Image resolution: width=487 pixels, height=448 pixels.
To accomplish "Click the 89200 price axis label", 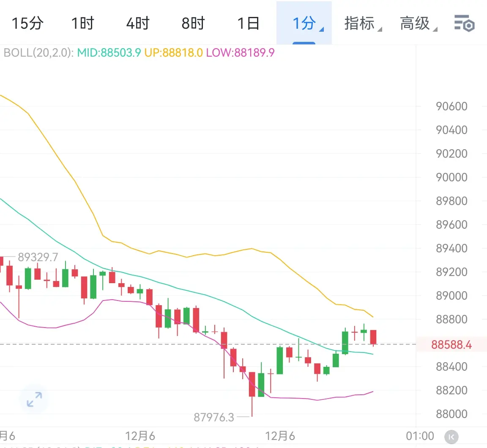I will 451,272.
